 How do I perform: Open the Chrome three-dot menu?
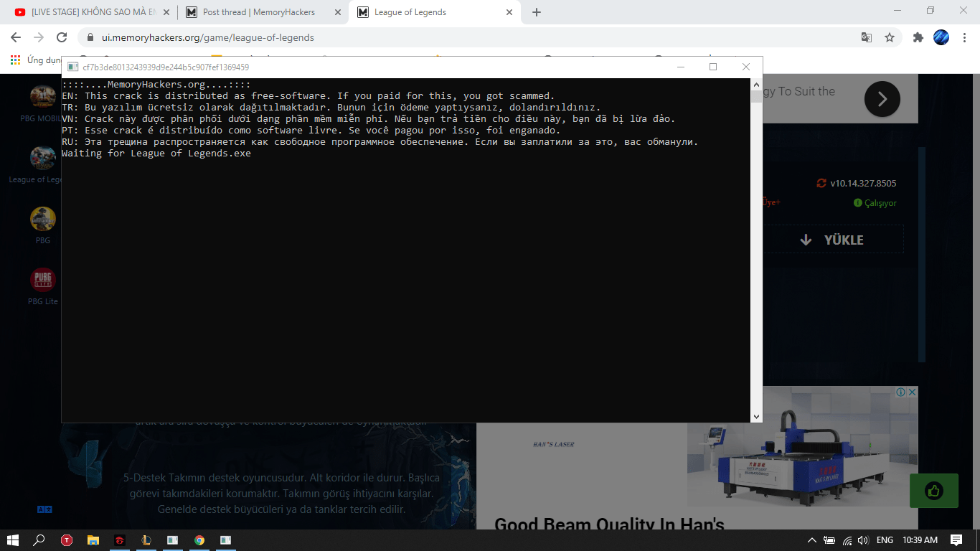click(964, 37)
